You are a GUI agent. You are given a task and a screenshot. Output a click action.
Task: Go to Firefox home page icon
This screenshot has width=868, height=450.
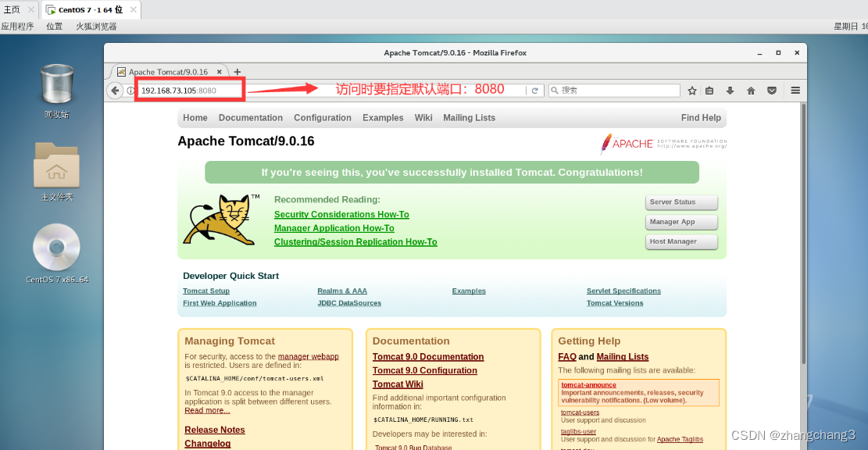(751, 91)
